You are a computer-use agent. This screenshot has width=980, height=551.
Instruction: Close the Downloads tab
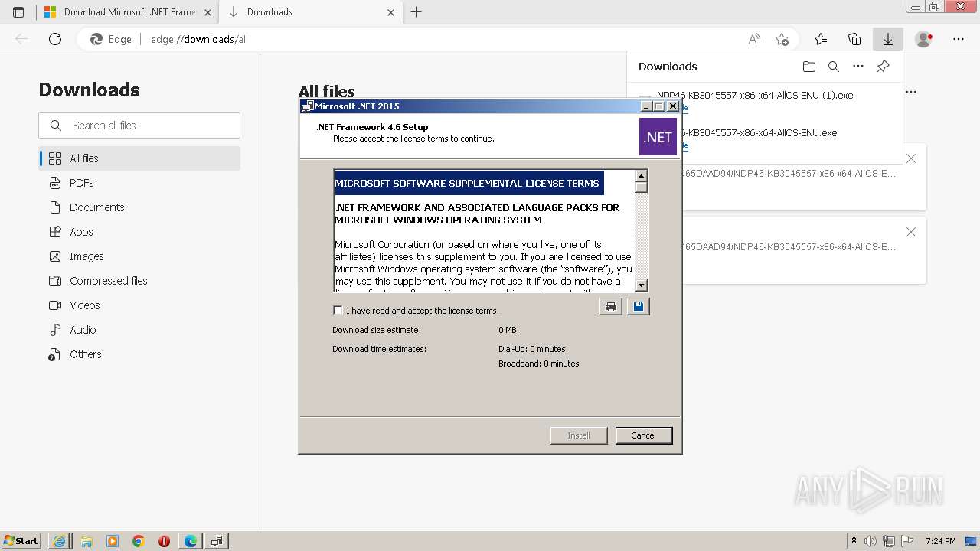point(391,12)
